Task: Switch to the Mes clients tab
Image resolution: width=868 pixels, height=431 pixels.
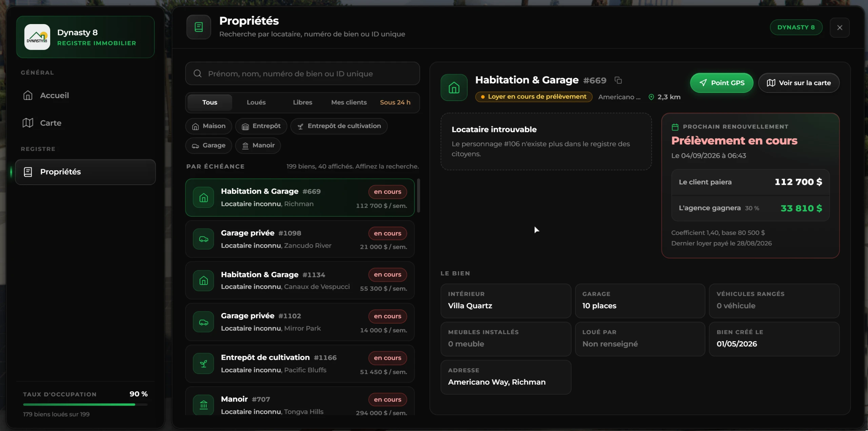Action: tap(349, 102)
